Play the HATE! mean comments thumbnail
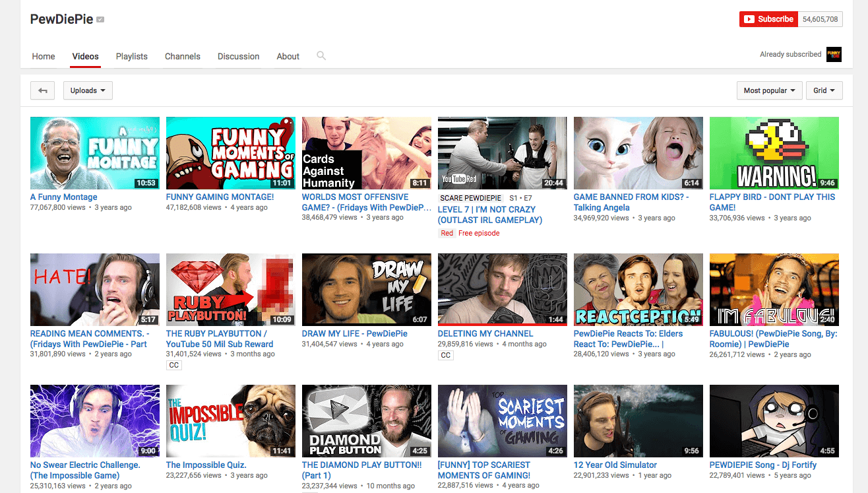The image size is (868, 493). [95, 290]
